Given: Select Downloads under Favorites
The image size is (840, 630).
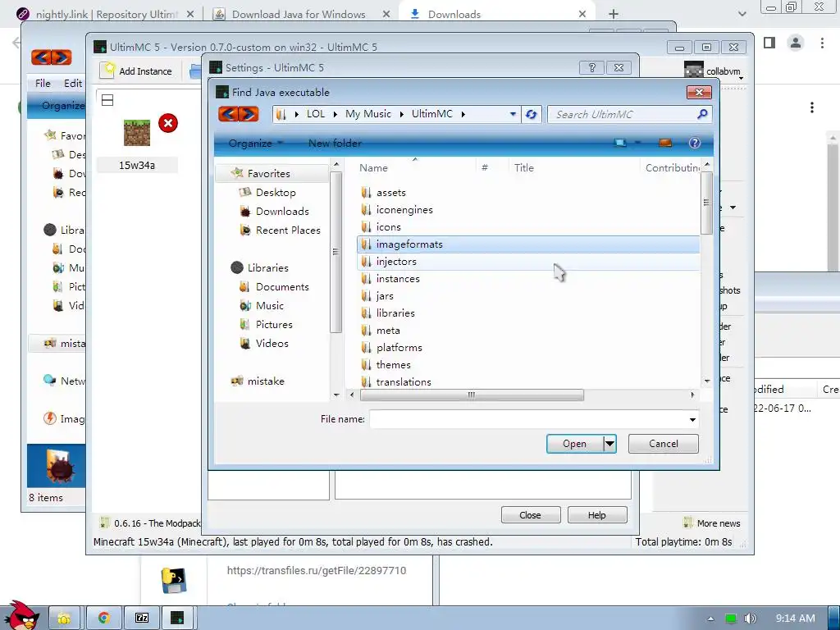Looking at the screenshot, I should point(282,211).
